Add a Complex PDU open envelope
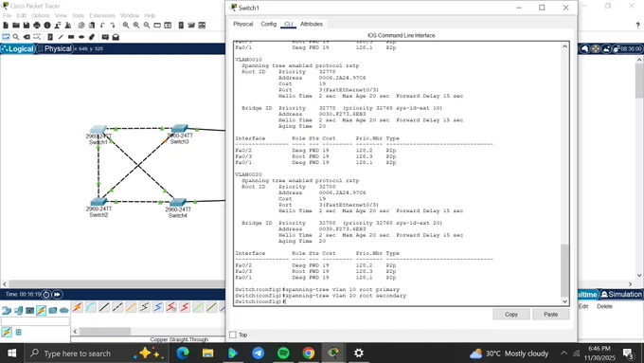The height and width of the screenshot is (363, 644). pos(116,37)
